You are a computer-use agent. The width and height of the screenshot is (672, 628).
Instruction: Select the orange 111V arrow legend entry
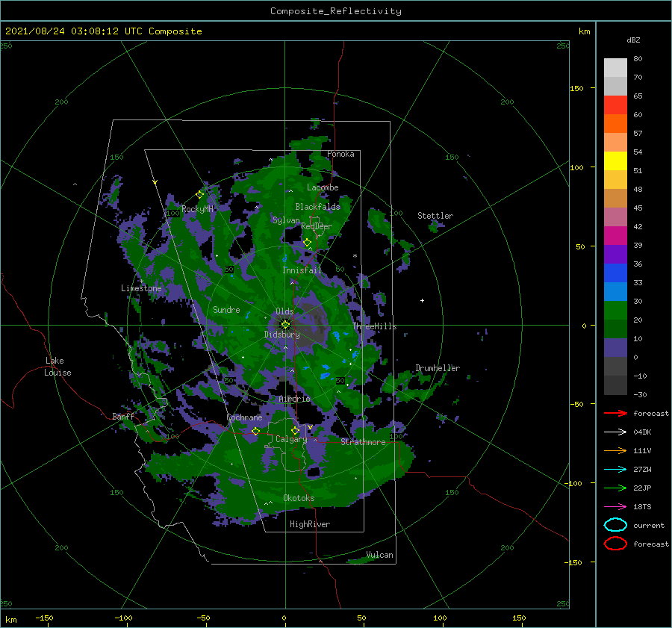[615, 450]
